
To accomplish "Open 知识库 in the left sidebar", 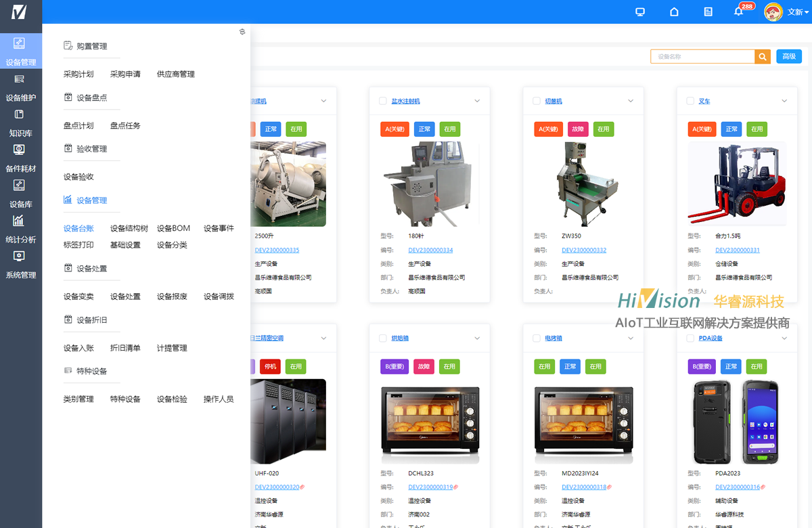I will [x=20, y=123].
